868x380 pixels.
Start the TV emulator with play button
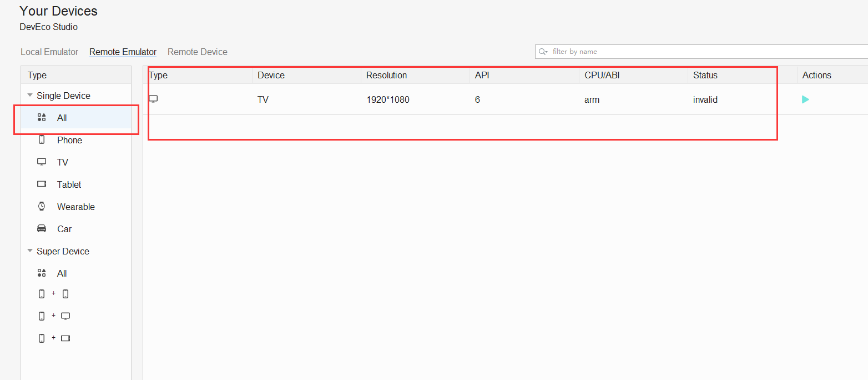[x=805, y=99]
